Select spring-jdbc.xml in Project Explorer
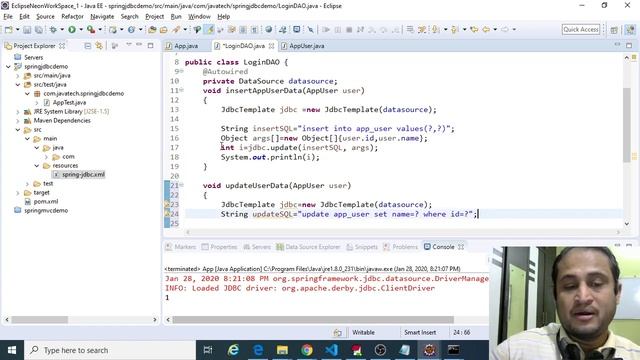This screenshot has width=640, height=360. point(83,175)
